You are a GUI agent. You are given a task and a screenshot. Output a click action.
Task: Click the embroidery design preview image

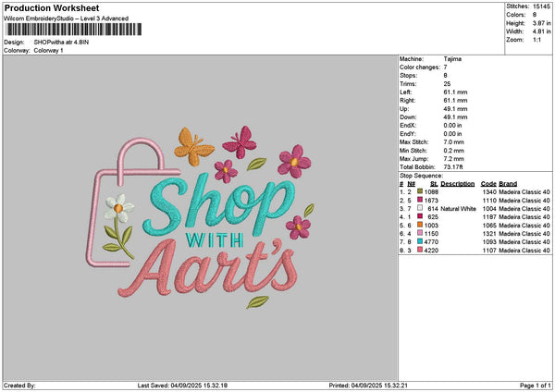coord(201,217)
